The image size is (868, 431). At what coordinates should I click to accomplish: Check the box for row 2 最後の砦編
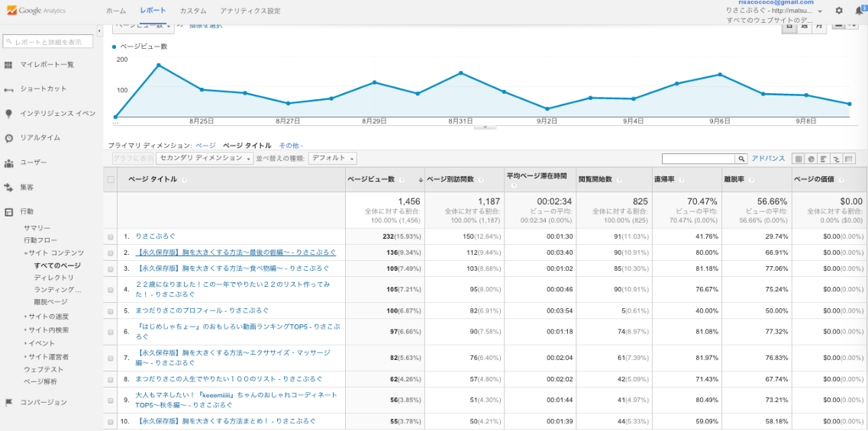(x=111, y=252)
